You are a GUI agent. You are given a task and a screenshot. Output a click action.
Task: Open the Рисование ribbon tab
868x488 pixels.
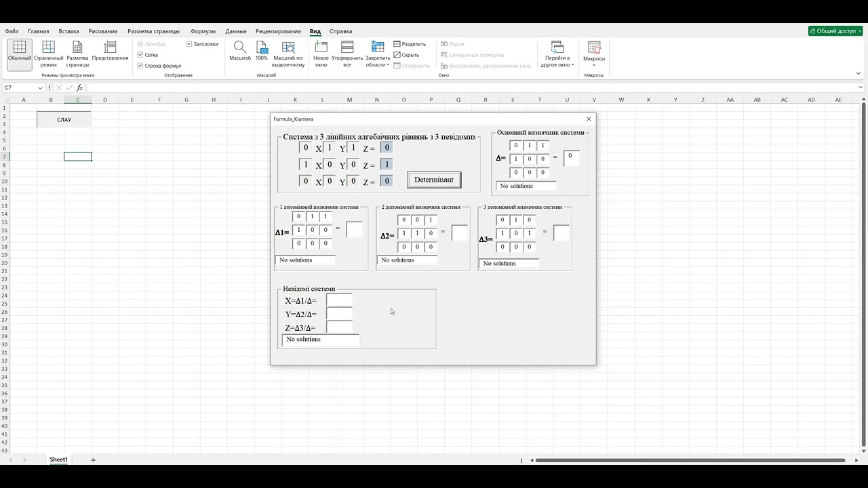pyautogui.click(x=103, y=31)
